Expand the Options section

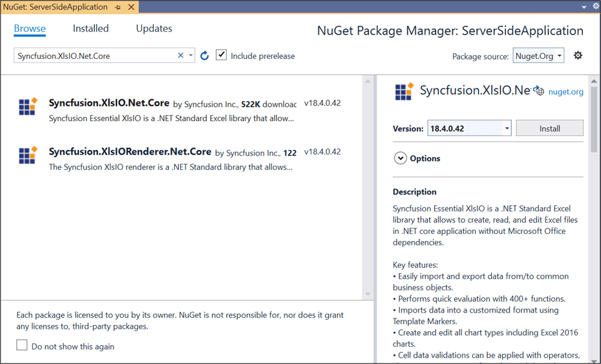click(x=400, y=158)
